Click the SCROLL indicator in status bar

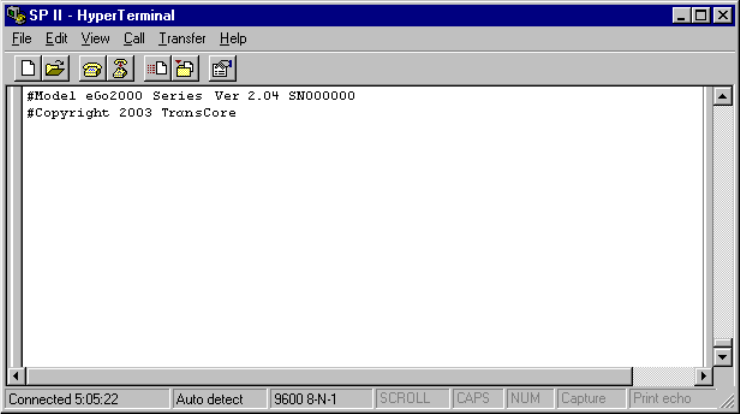point(412,399)
